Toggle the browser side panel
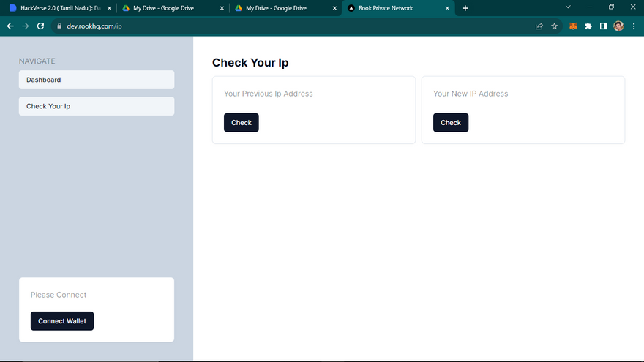The width and height of the screenshot is (644, 362). pyautogui.click(x=603, y=26)
